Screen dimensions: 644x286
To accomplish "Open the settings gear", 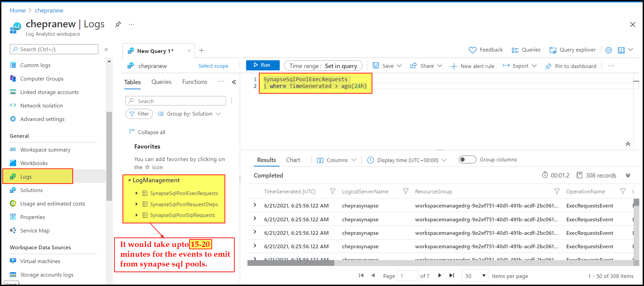I will coord(608,50).
